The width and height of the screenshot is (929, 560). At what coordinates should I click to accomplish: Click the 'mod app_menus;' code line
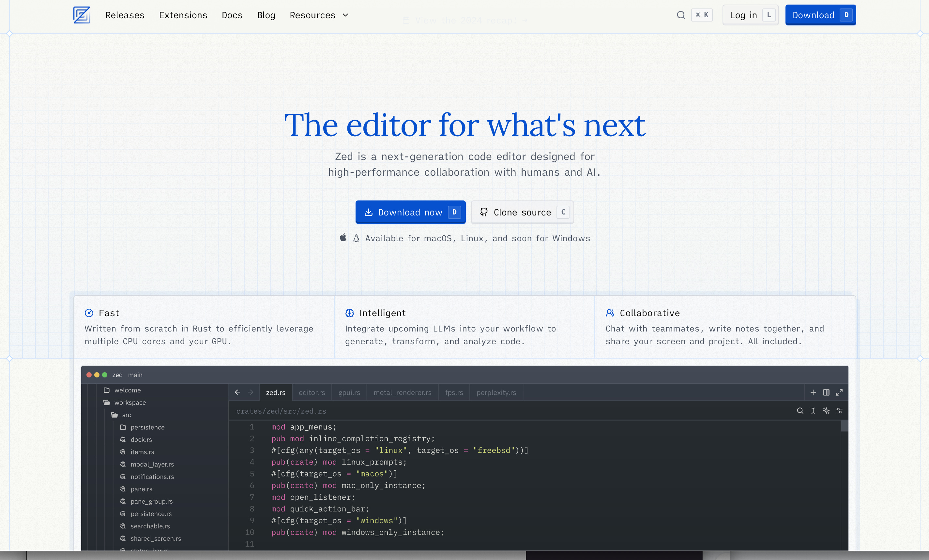tap(303, 427)
